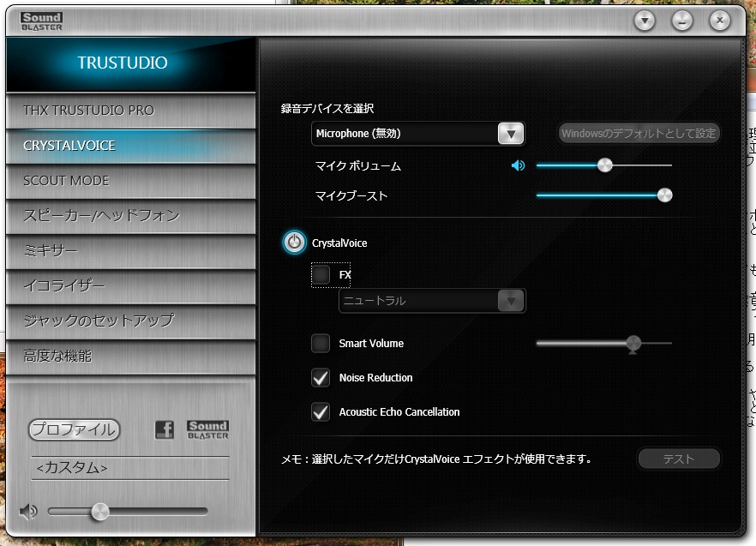Open the <カスタム> profile field
Screen dimensions: 756x546
130,468
